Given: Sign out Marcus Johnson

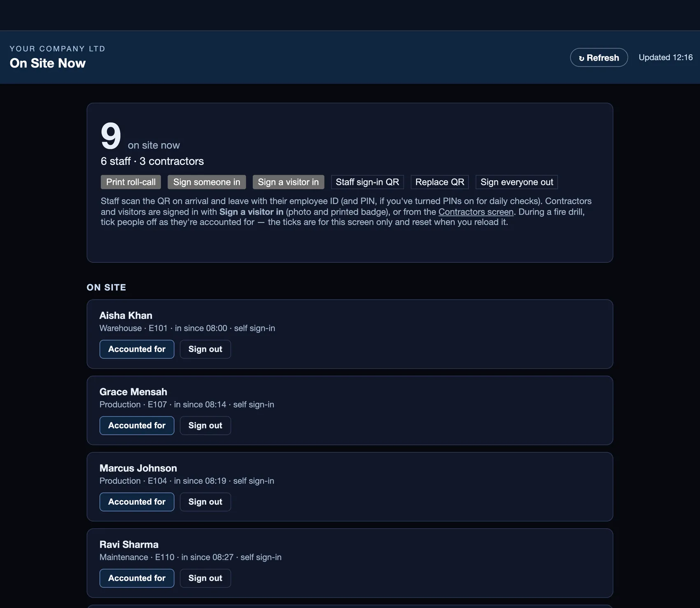Looking at the screenshot, I should (205, 502).
